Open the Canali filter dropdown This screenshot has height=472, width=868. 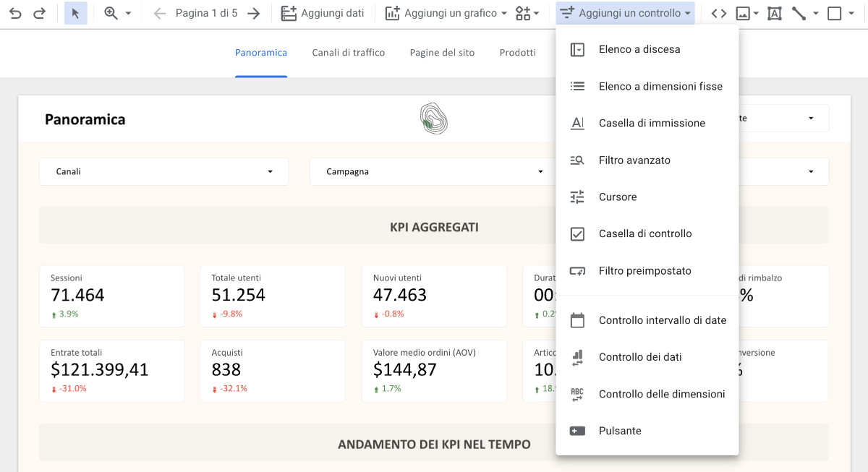pyautogui.click(x=164, y=172)
